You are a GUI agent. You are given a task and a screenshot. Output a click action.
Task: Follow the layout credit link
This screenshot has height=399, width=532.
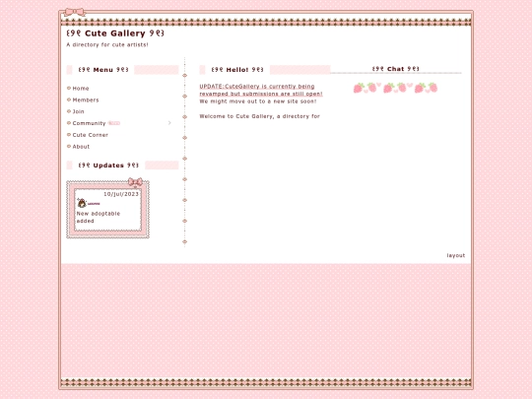click(x=456, y=255)
